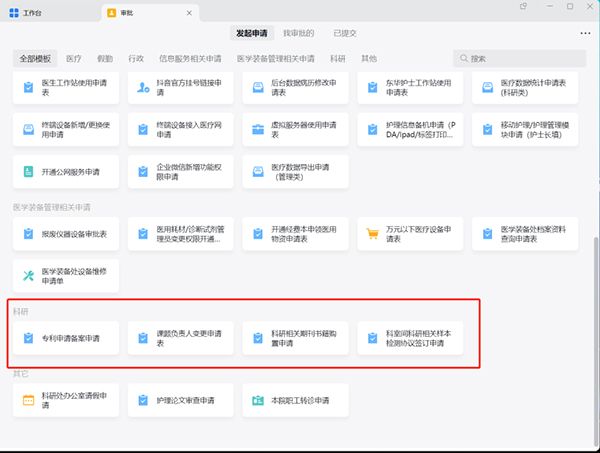600x453 pixels.
Task: Click the calendar icon for 科研处办公室请假申请
Action: (28, 400)
